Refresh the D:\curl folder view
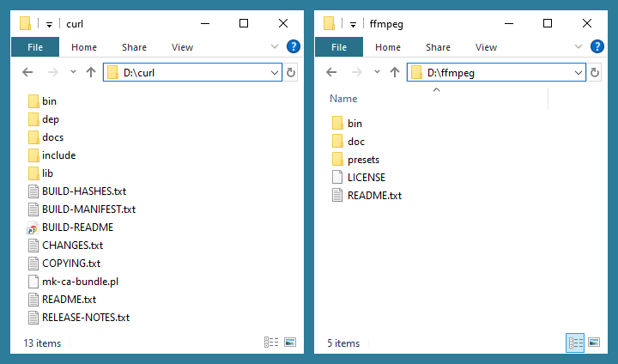 [x=291, y=73]
